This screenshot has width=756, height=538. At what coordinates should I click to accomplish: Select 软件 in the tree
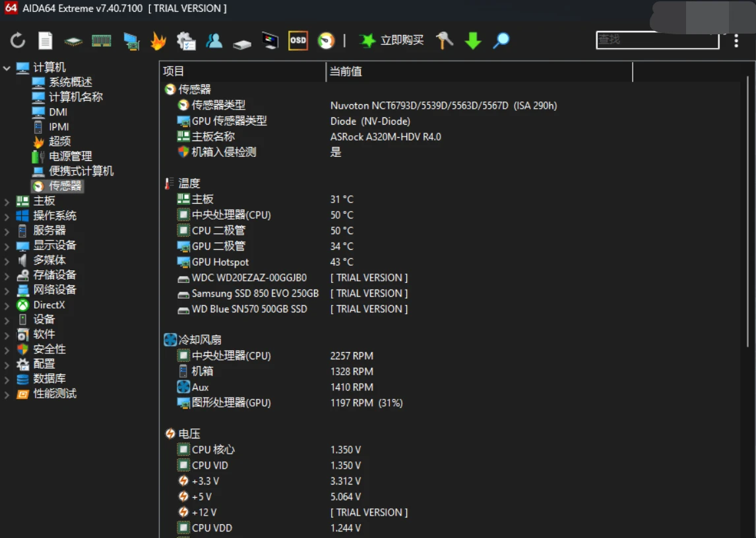pyautogui.click(x=44, y=334)
